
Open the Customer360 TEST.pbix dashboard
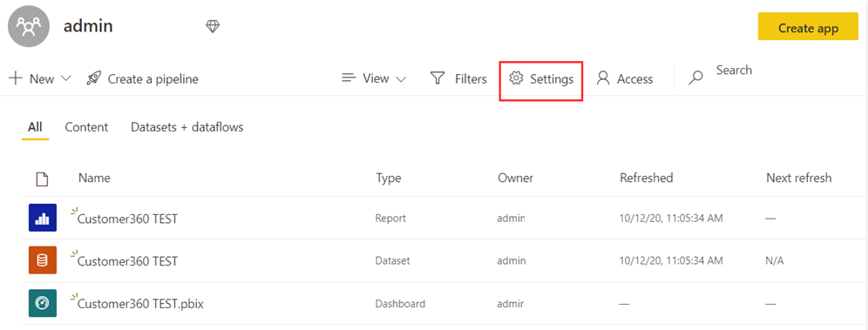point(140,304)
